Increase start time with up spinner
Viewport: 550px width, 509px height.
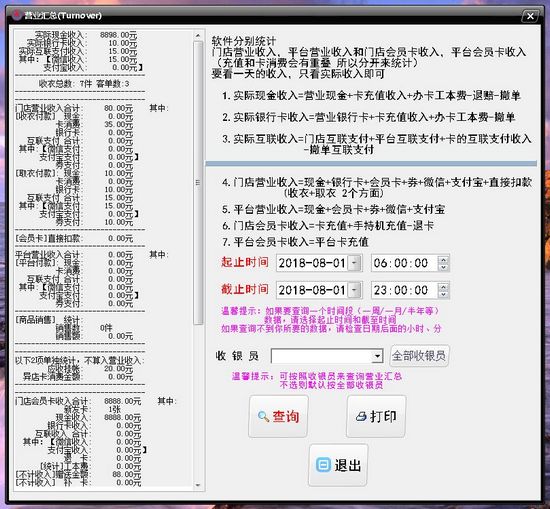click(443, 260)
